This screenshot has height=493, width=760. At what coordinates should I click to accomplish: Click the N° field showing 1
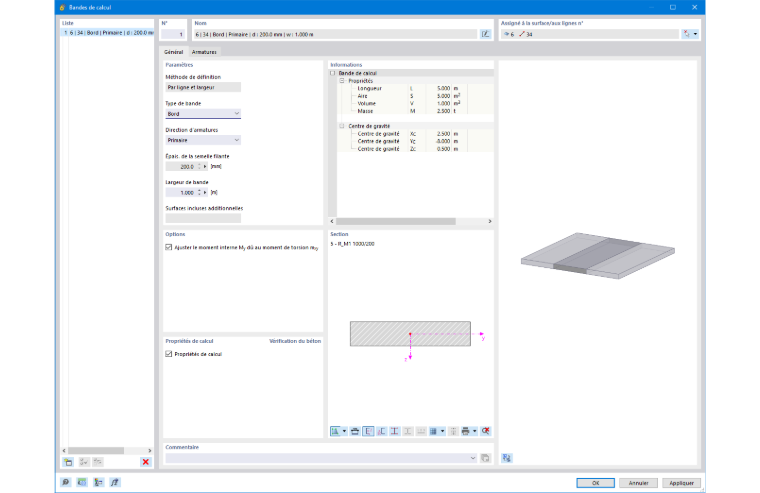[173, 34]
